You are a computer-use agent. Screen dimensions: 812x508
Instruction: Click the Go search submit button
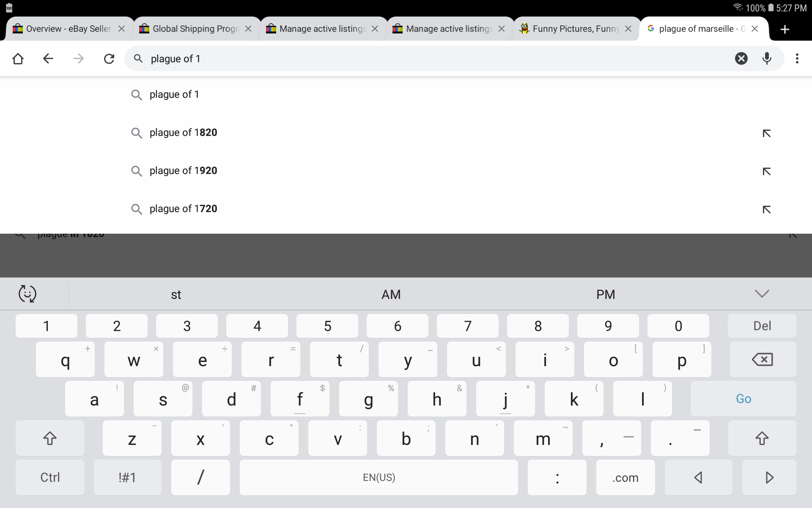(x=743, y=398)
